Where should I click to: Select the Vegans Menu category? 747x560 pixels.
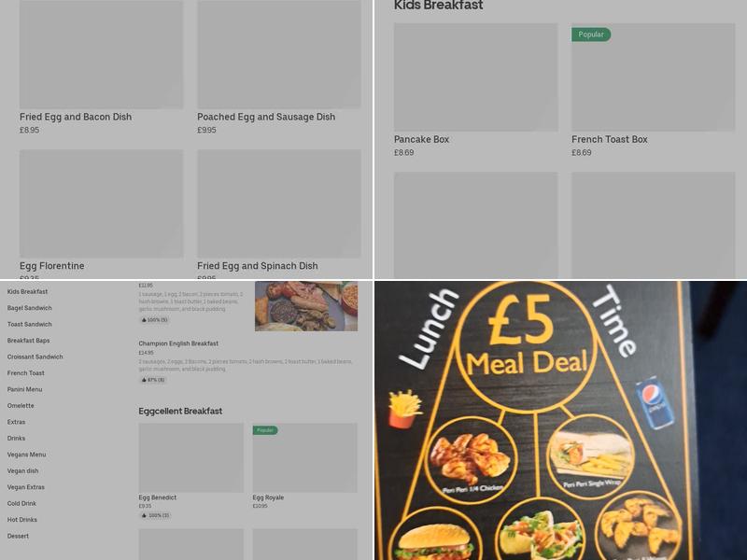tap(27, 455)
